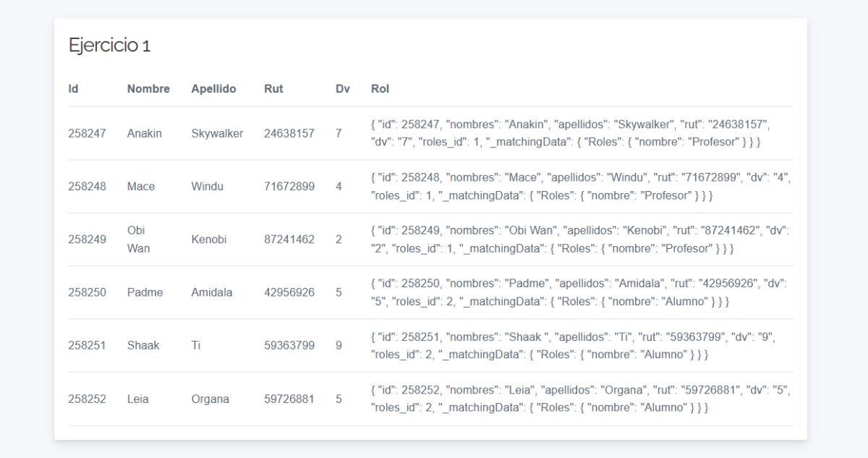
Task: Select the Windu surname cell
Action: coord(207,187)
